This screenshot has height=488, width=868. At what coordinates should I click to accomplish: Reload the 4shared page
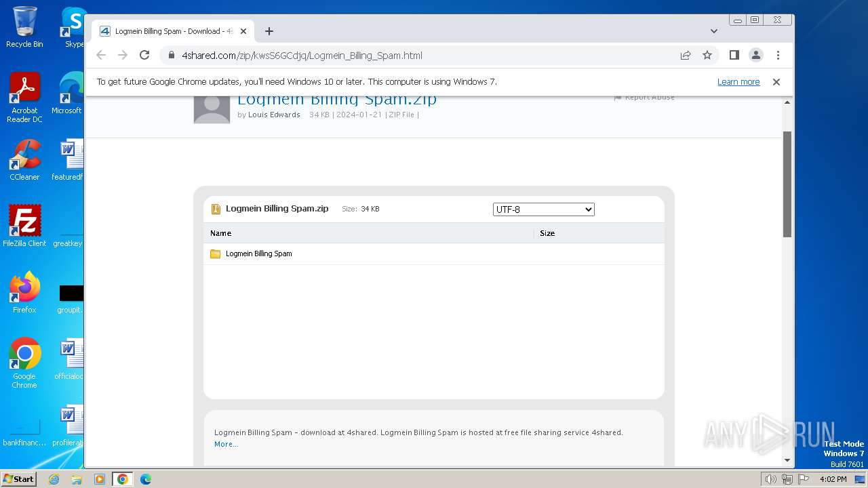click(x=144, y=56)
